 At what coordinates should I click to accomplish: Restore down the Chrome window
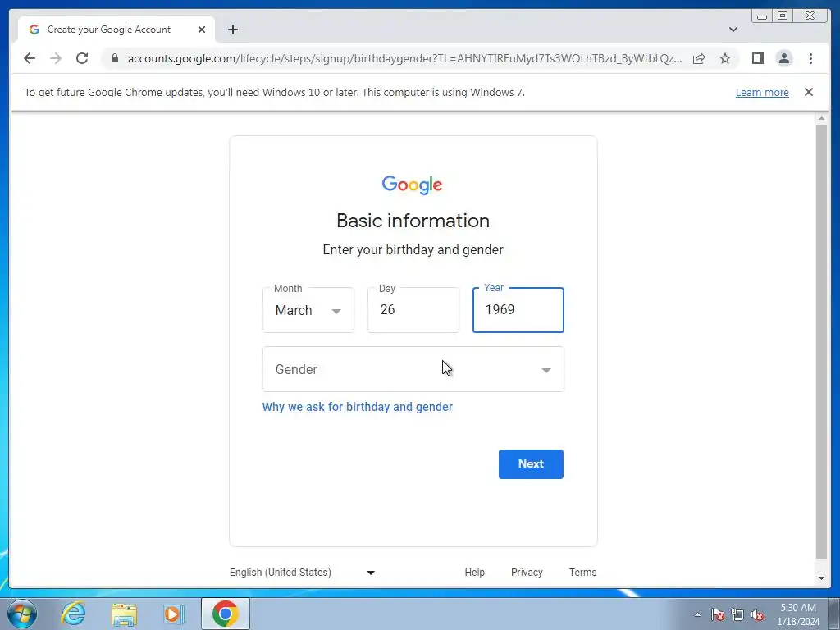point(783,16)
